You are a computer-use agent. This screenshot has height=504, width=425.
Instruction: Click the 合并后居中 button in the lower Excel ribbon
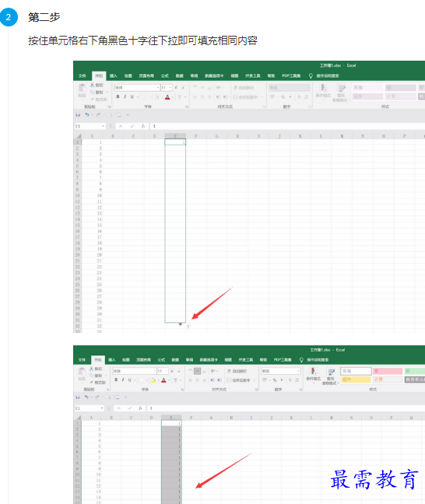[238, 380]
